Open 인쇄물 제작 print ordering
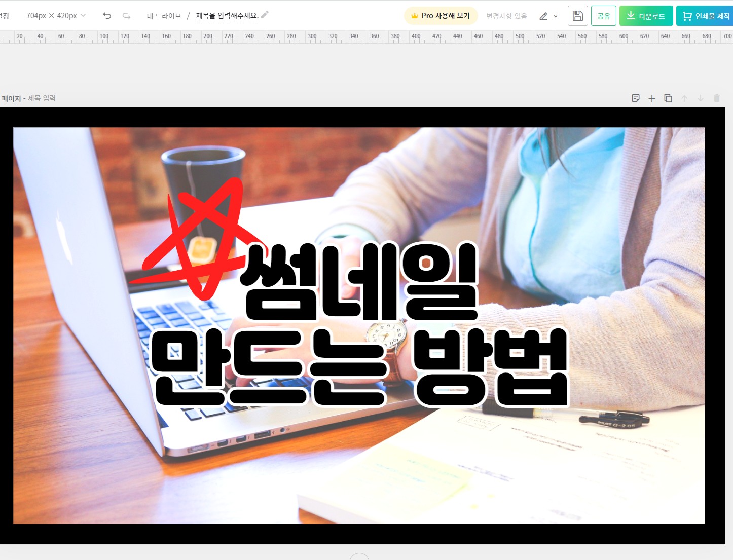This screenshot has height=560, width=733. 705,16
